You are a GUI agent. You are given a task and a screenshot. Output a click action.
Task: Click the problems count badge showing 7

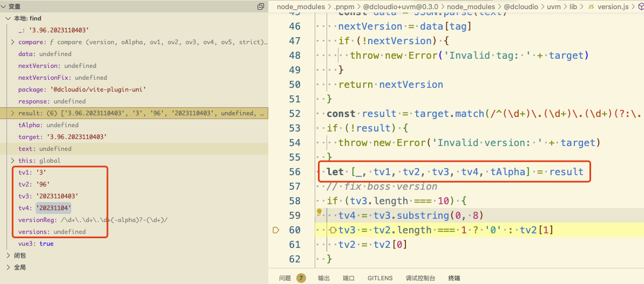coord(301,278)
